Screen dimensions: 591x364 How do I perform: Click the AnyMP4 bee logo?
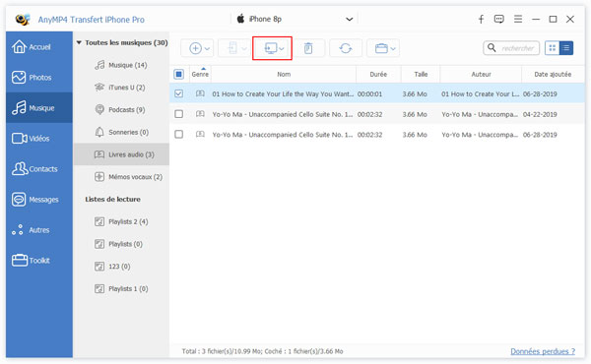(23, 19)
